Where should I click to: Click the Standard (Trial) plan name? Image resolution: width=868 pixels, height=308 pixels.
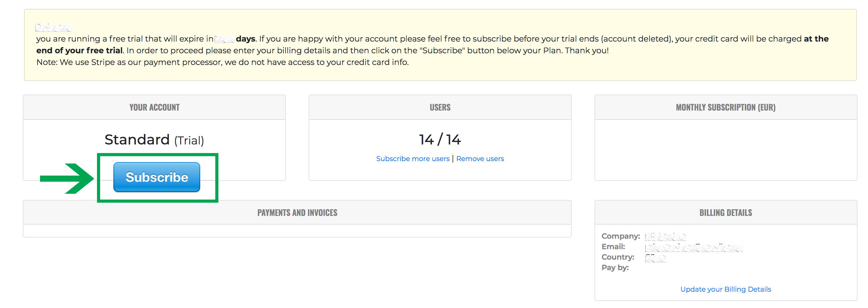(154, 140)
